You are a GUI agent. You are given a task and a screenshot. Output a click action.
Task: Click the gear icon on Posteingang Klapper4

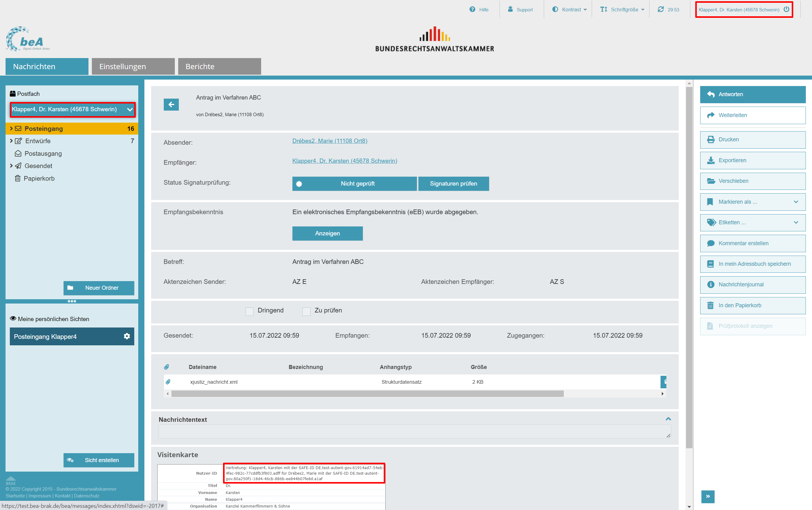pos(127,336)
